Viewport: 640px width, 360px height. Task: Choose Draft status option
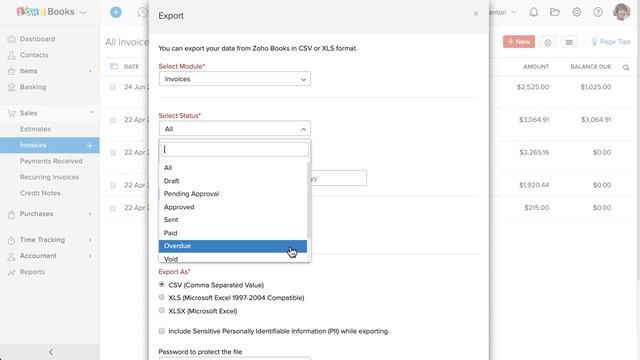point(233,181)
